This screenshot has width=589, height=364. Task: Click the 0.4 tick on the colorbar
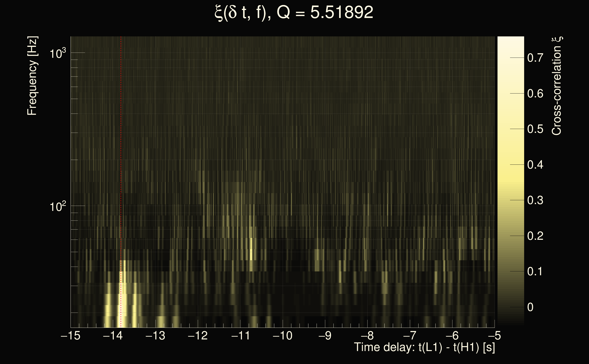(535, 165)
